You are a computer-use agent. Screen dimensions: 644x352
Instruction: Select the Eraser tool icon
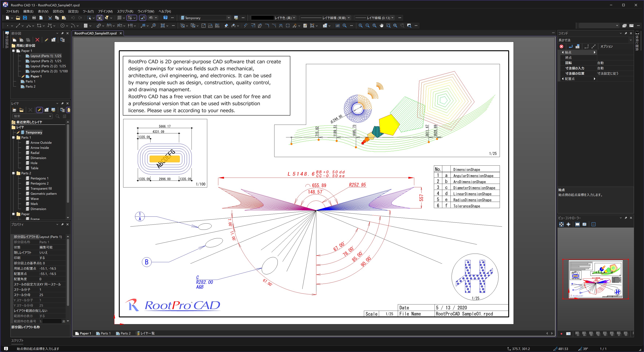click(226, 26)
